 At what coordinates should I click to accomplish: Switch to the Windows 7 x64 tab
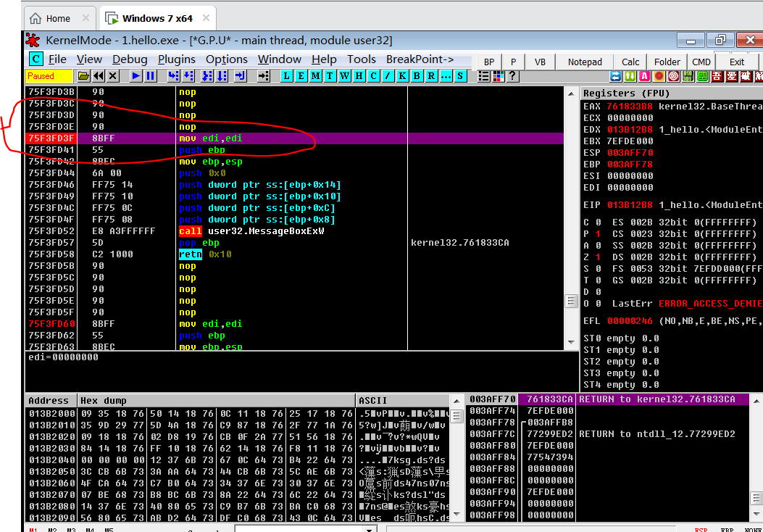158,19
